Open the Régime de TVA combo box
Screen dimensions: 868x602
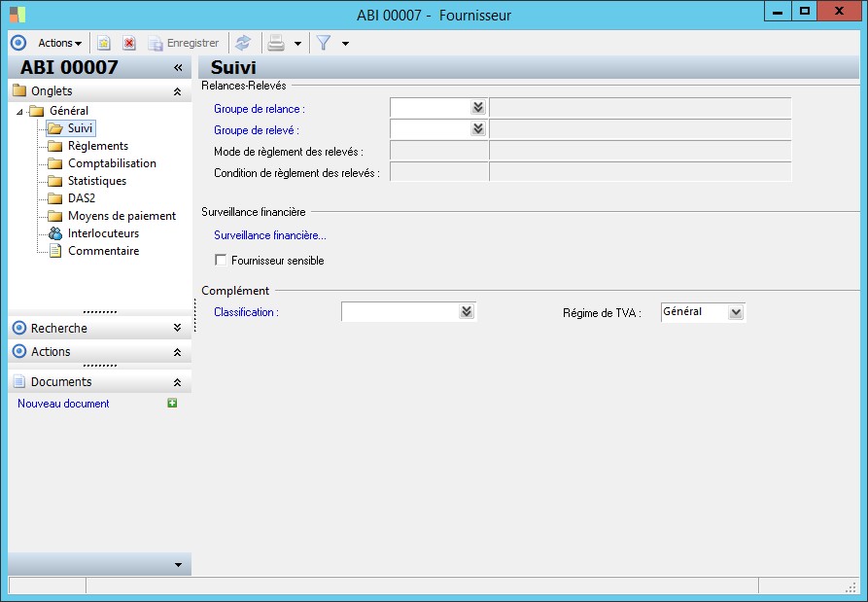click(735, 312)
